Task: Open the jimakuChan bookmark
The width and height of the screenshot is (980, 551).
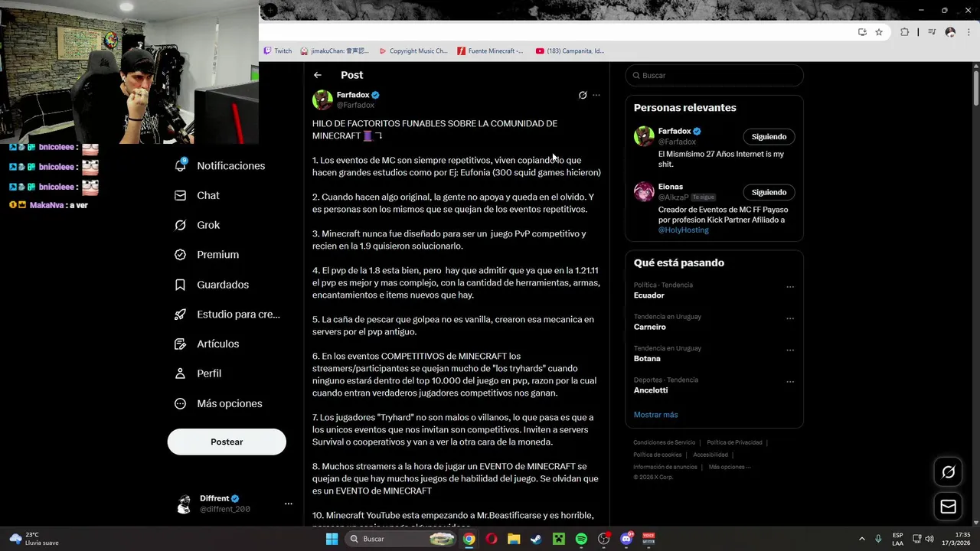Action: (x=335, y=51)
